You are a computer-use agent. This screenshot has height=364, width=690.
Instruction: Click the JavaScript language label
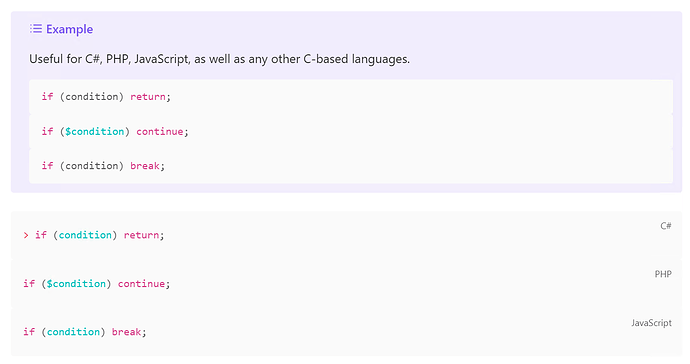coord(651,323)
